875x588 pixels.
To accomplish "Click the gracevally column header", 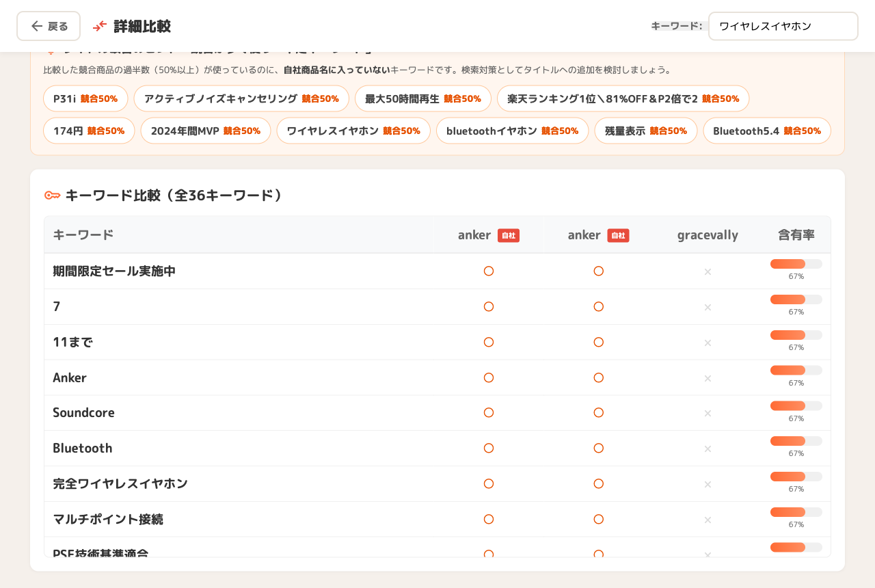I will (708, 235).
